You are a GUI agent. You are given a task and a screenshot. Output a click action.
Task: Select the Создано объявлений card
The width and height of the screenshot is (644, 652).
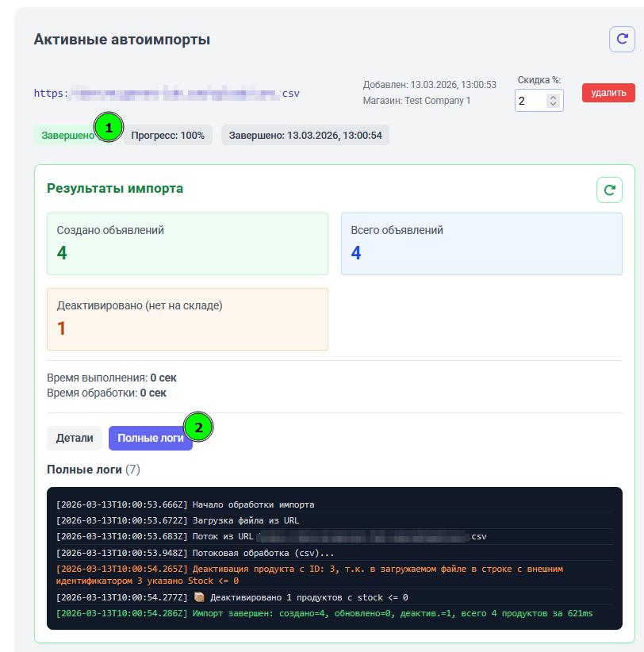(187, 243)
